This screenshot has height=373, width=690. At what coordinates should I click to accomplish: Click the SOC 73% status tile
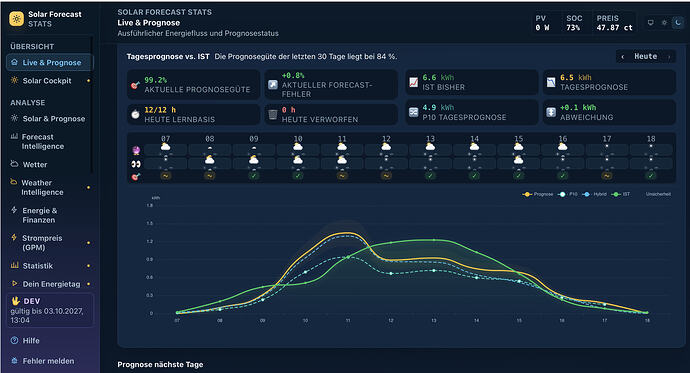point(574,23)
